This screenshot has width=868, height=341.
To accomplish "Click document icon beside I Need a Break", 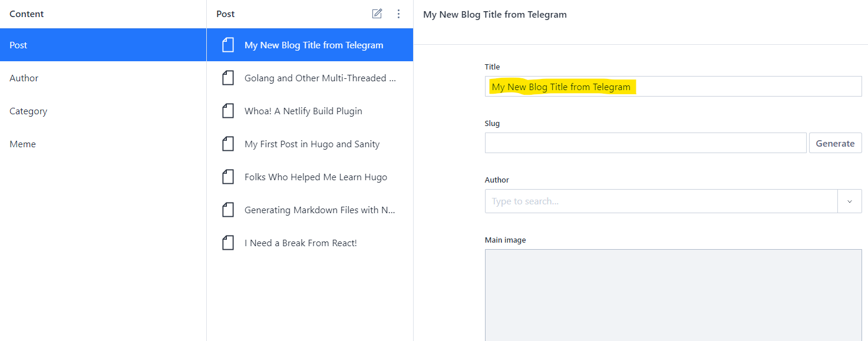I will coord(228,243).
